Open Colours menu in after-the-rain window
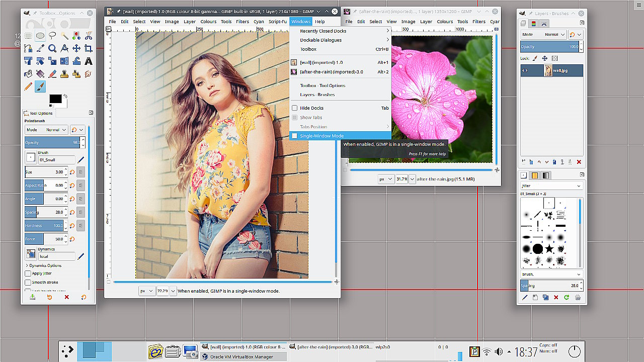This screenshot has width=644, height=362. (445, 22)
